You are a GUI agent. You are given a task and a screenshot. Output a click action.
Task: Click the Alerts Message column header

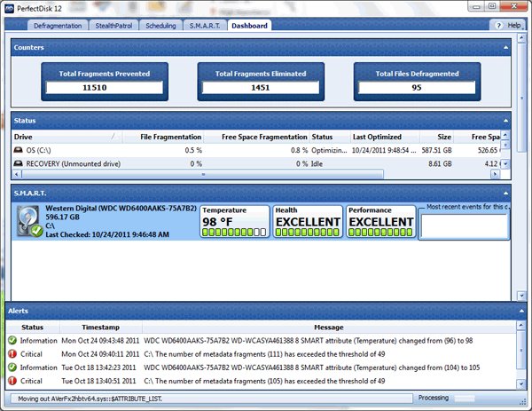point(328,328)
